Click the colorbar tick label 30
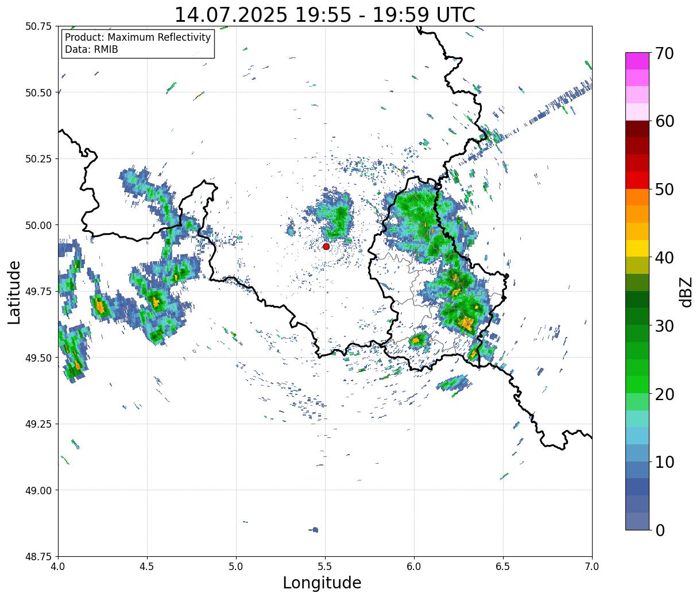 (x=664, y=325)
